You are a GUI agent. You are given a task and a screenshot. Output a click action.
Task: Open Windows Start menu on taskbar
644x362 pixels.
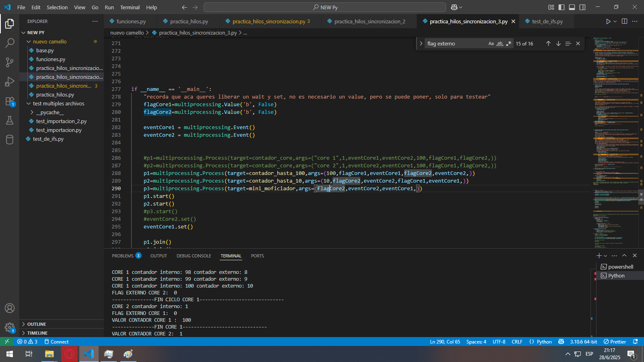pyautogui.click(x=10, y=354)
